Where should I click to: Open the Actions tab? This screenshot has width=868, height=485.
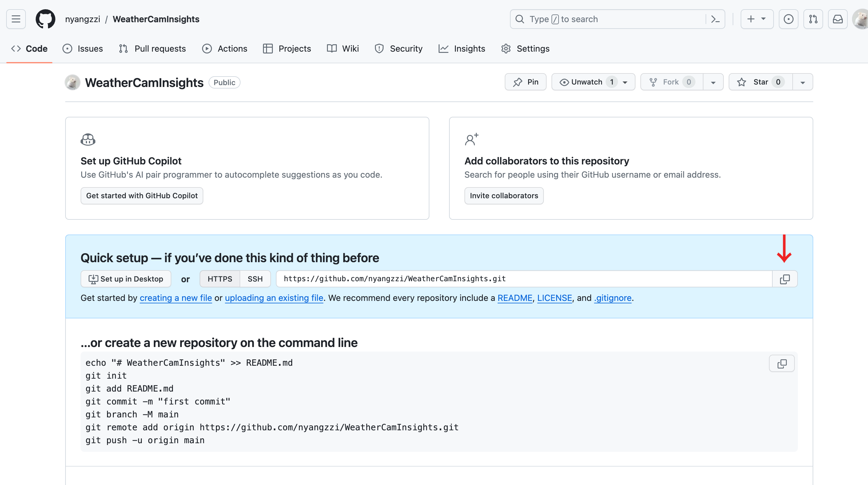click(225, 49)
